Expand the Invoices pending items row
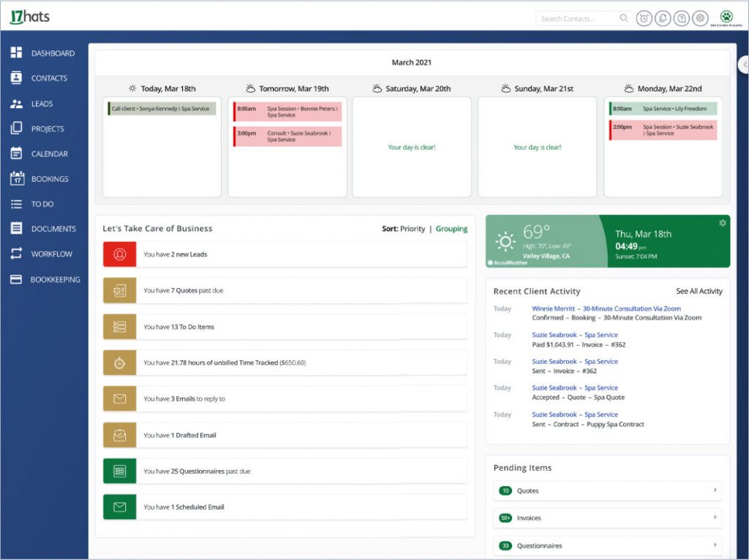The width and height of the screenshot is (749, 560). pyautogui.click(x=607, y=518)
